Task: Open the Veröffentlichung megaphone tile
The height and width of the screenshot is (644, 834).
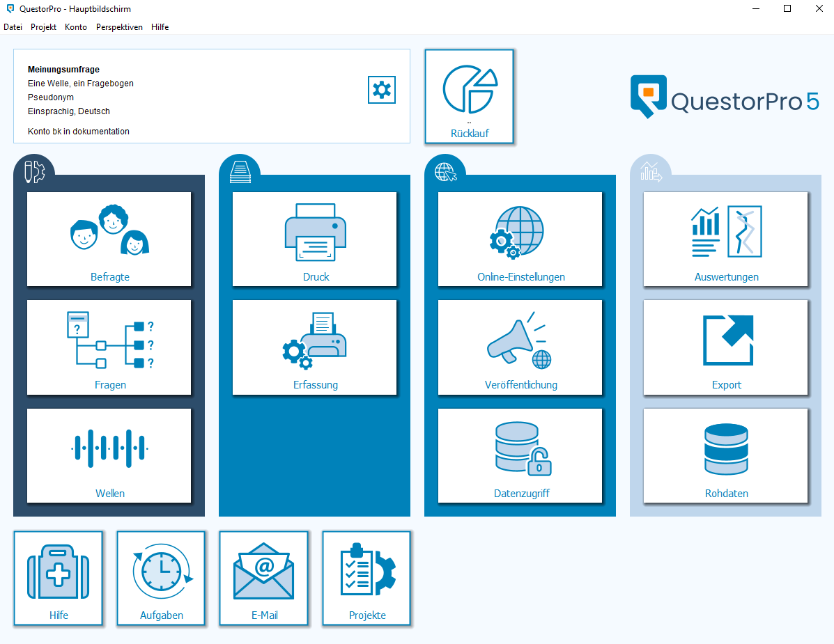Action: pyautogui.click(x=520, y=347)
